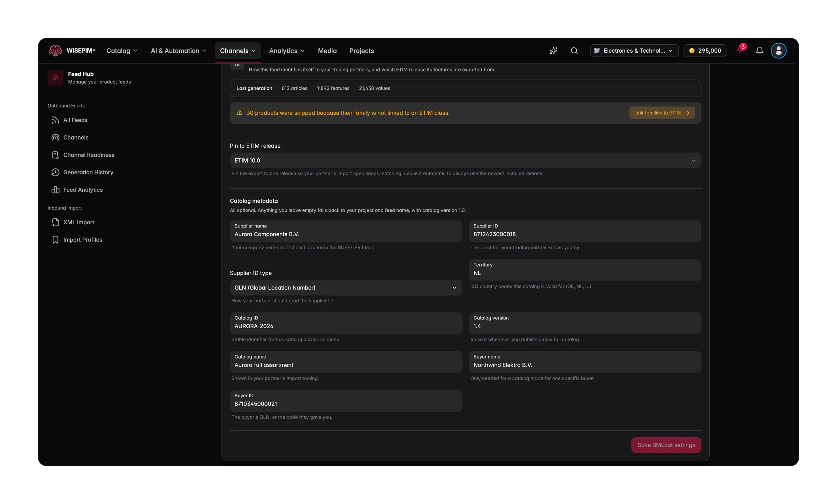Open the Channels top menu
Viewport: 837px width, 504px height.
coord(238,51)
